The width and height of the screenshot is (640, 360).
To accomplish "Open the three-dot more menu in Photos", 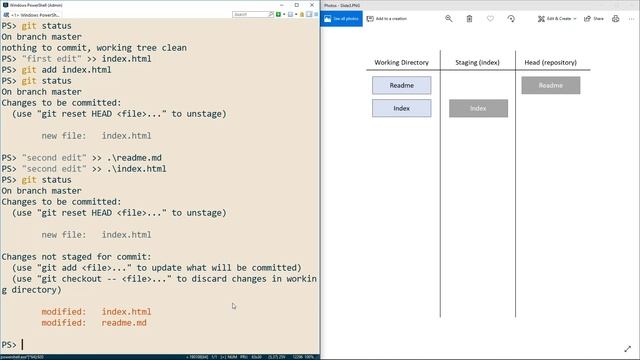I will (x=632, y=19).
